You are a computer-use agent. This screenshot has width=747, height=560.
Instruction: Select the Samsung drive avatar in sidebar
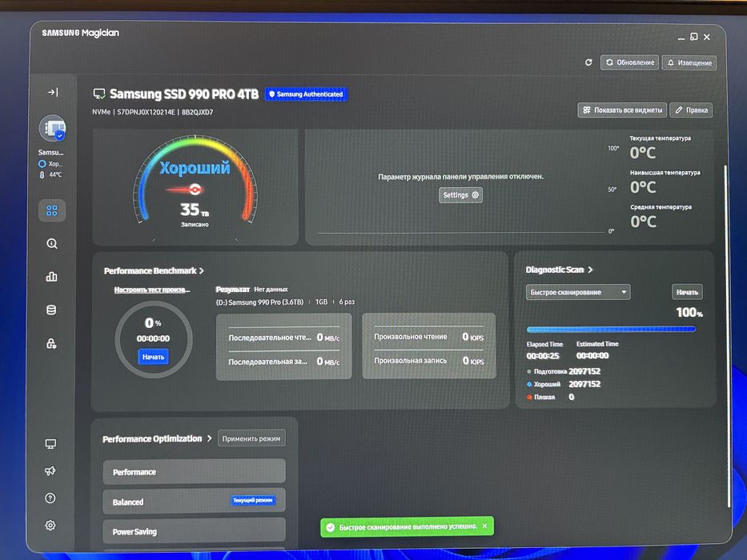tap(52, 128)
